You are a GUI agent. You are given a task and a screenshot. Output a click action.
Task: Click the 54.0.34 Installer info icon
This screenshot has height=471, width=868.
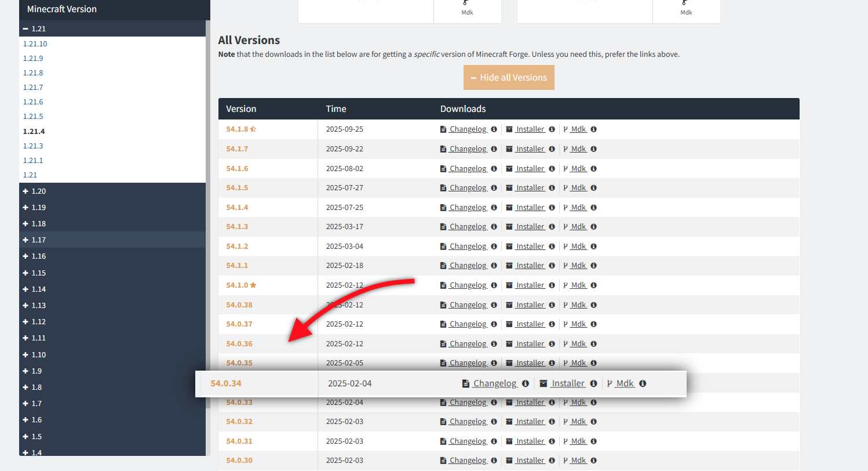pos(593,383)
